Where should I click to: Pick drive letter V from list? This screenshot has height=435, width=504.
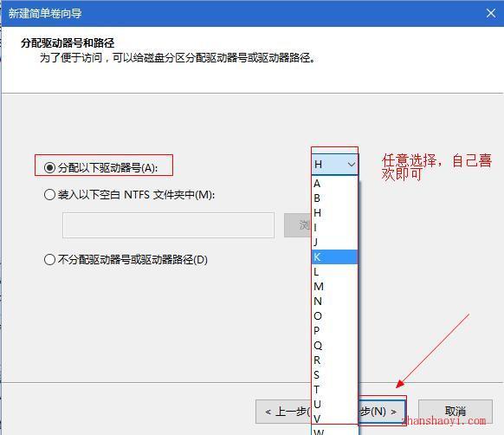334,419
